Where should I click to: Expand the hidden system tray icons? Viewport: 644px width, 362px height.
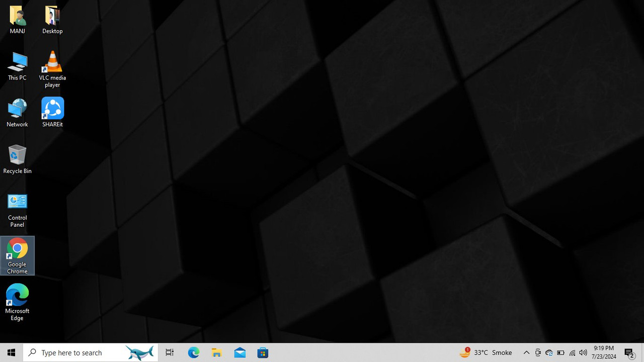click(526, 352)
